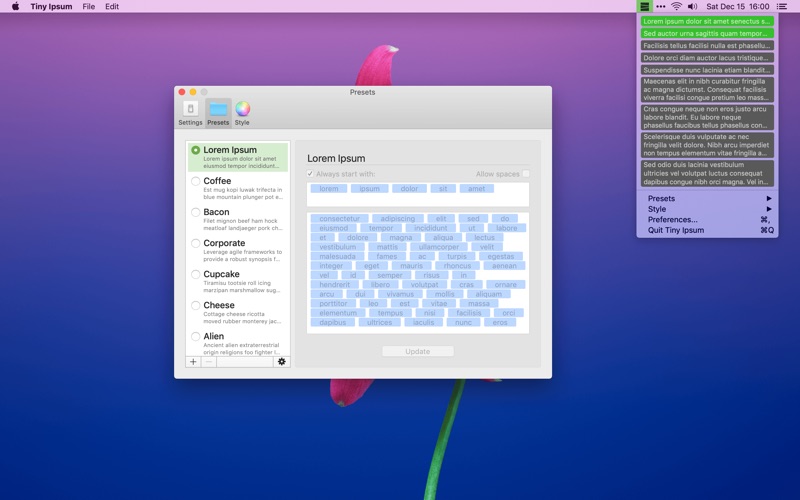Copy the 'Dolore orci diam auctor' snippet
The width and height of the screenshot is (800, 500).
[707, 58]
